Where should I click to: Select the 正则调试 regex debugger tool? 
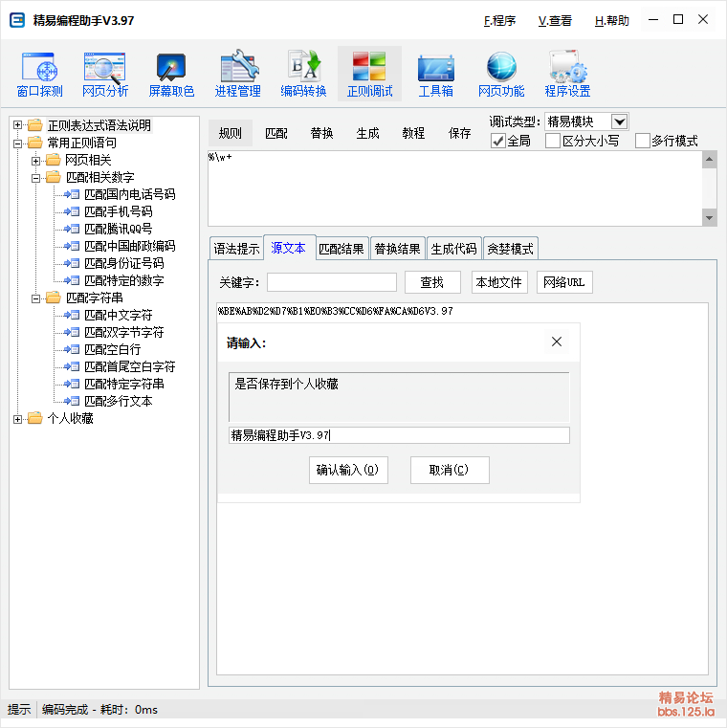pos(369,75)
